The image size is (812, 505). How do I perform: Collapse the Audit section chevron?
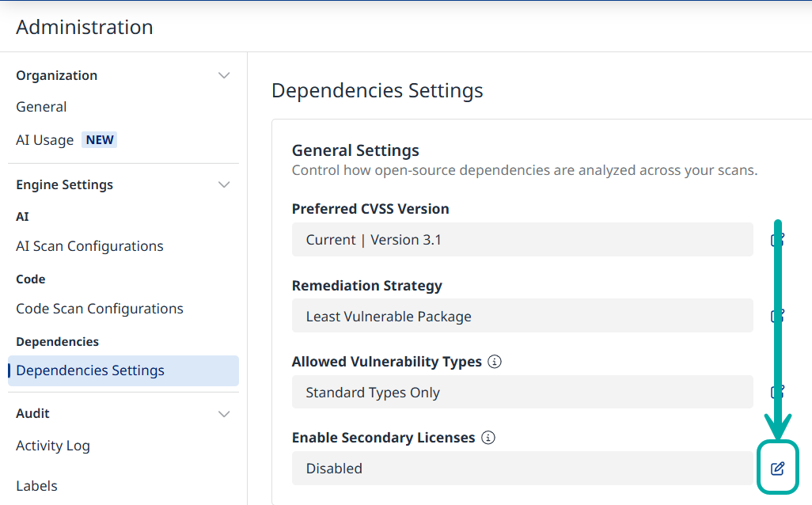click(x=224, y=414)
